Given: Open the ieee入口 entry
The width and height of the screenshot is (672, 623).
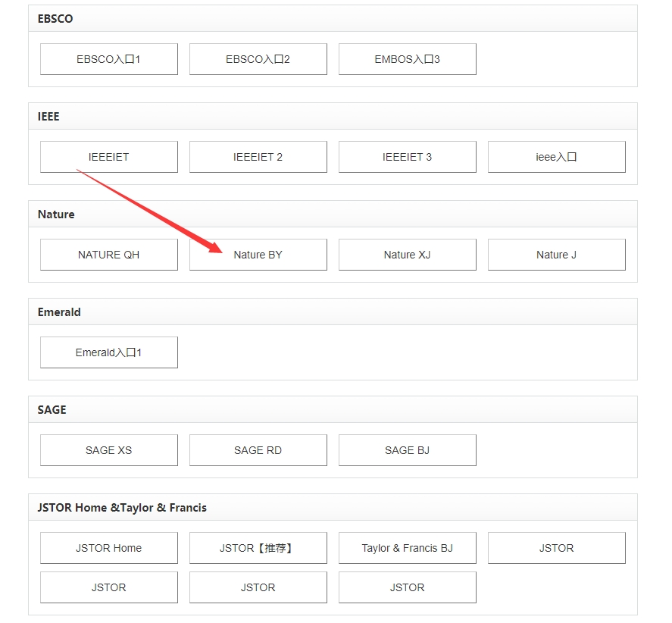Looking at the screenshot, I should tap(556, 157).
